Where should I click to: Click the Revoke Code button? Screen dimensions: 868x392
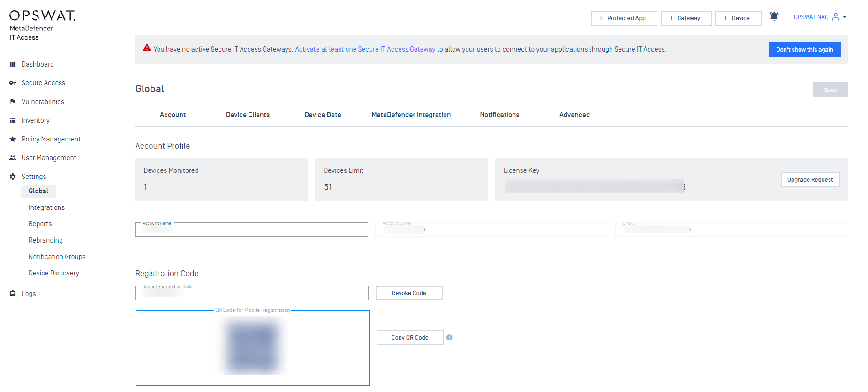(409, 293)
